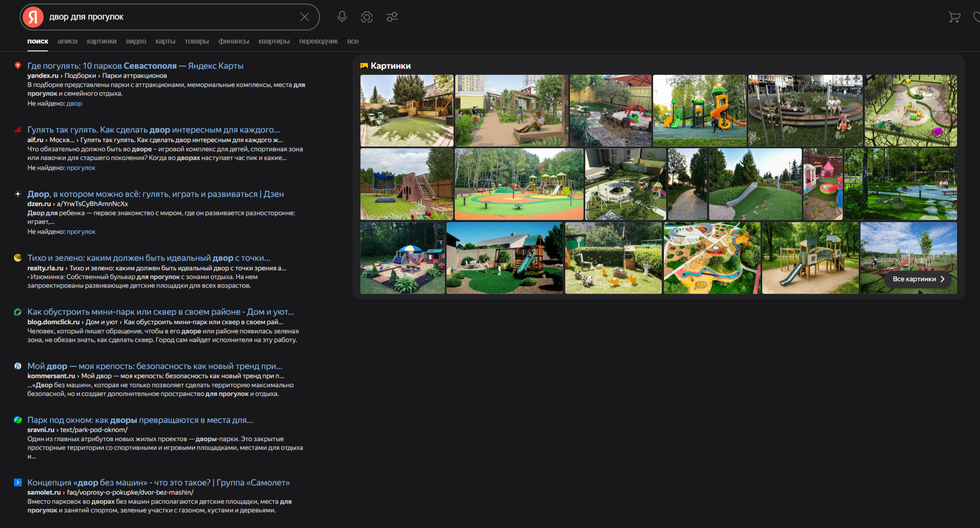This screenshot has height=528, width=980.
Task: Open the shopping cart icon
Action: click(954, 17)
